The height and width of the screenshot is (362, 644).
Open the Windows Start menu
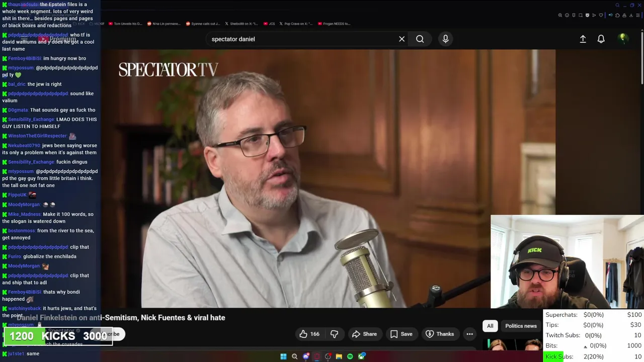coord(283,356)
